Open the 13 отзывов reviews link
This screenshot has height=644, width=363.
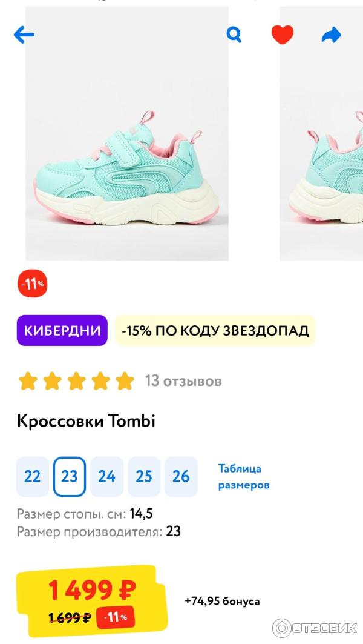tap(183, 381)
